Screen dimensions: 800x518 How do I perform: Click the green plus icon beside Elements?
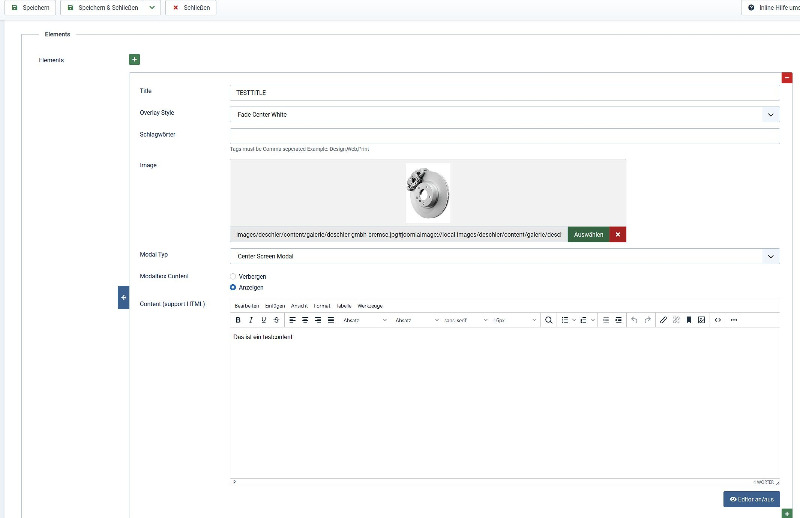pyautogui.click(x=135, y=60)
